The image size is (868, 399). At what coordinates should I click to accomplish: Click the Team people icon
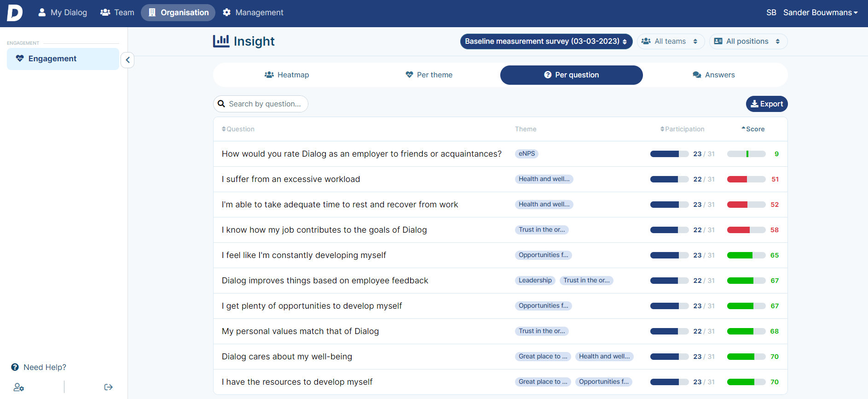click(105, 12)
